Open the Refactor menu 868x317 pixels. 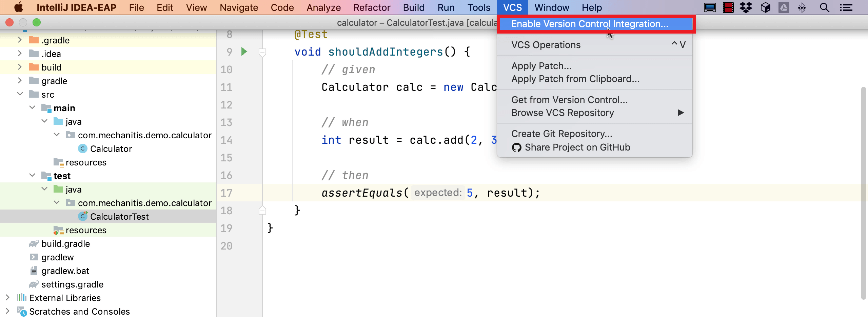(x=371, y=7)
